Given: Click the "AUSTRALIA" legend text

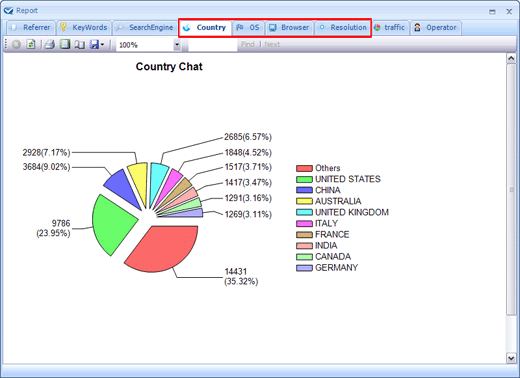Looking at the screenshot, I should tap(338, 201).
